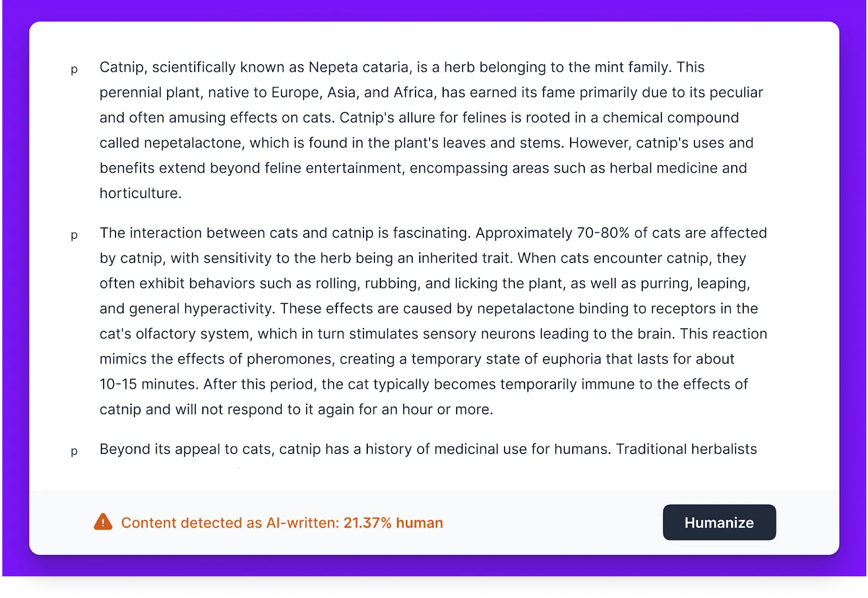Select the third paragraph's 'p' marker
The height and width of the screenshot is (598, 868).
(74, 451)
